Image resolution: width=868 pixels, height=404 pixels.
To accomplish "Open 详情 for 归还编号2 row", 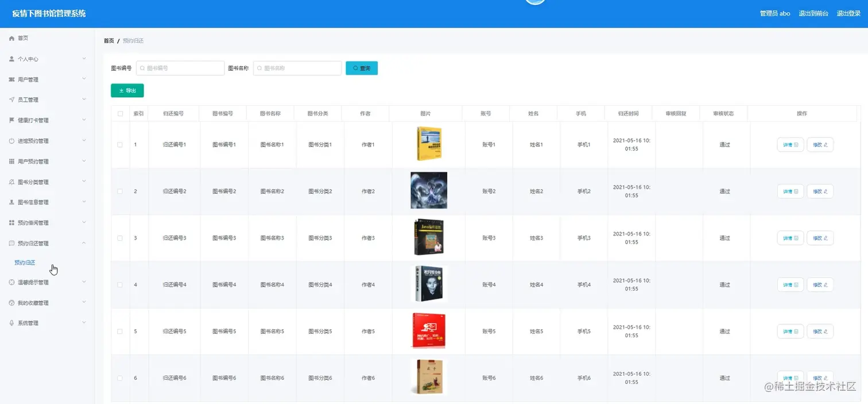I will click(x=790, y=191).
